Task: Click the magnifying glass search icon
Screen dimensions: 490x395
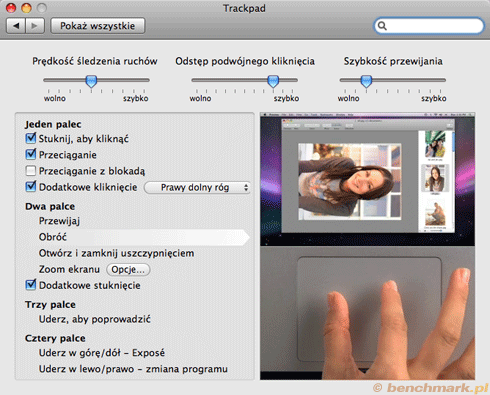Action: 382,26
